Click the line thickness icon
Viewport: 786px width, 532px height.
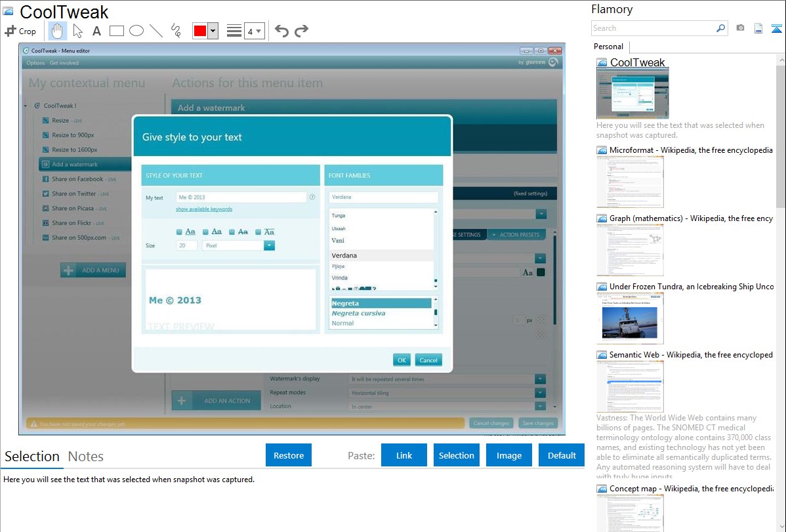[234, 31]
